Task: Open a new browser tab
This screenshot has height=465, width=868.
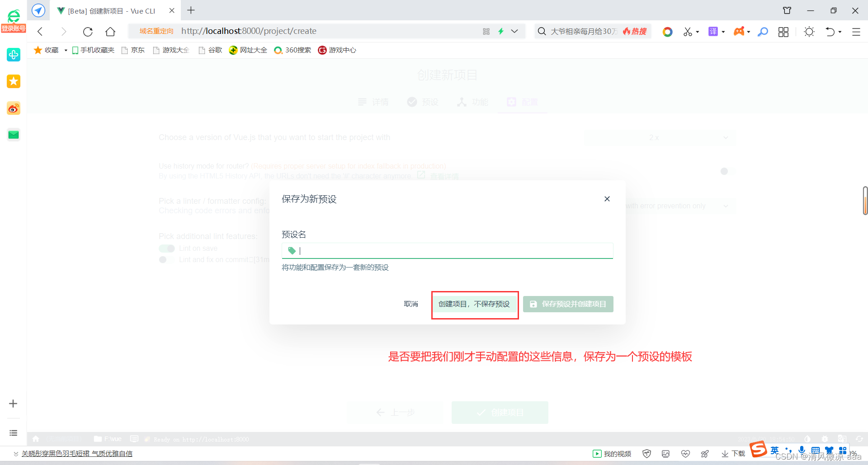Action: tap(191, 10)
